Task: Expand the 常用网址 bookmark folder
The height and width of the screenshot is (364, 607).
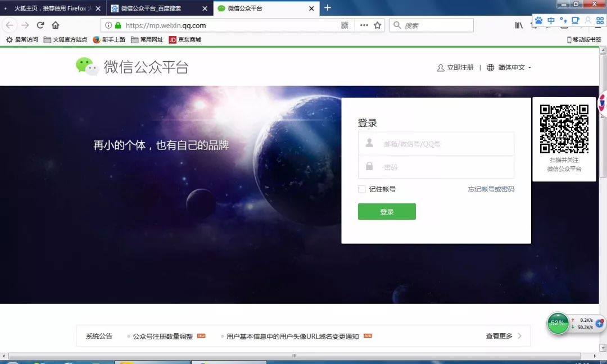Action: [x=147, y=39]
